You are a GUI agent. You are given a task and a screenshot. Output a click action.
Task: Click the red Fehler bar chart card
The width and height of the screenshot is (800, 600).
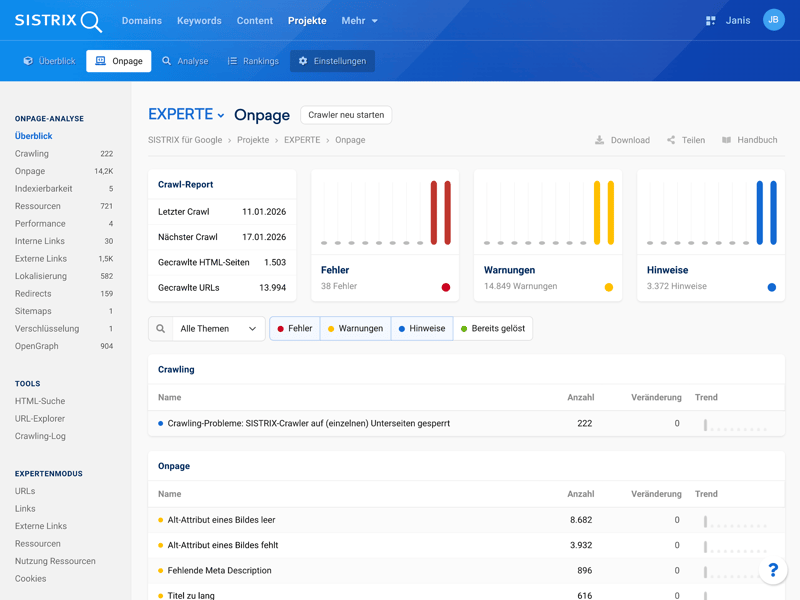pos(385,234)
